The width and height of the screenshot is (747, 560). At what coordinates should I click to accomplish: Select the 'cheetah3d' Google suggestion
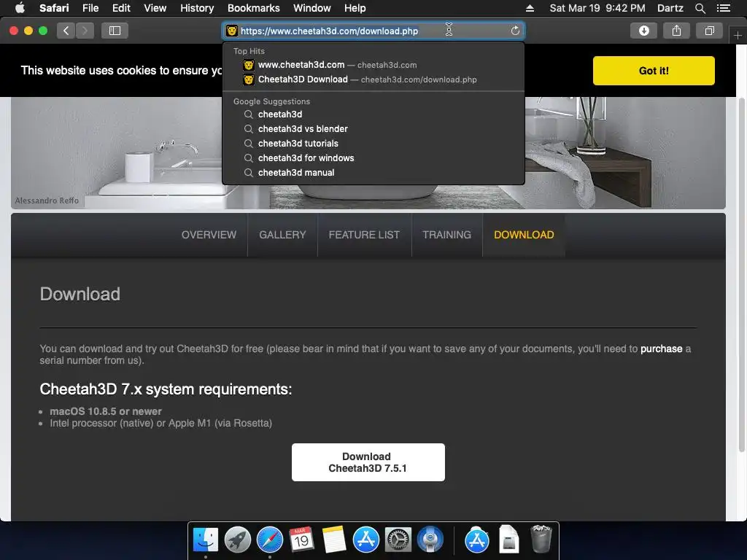click(373, 114)
